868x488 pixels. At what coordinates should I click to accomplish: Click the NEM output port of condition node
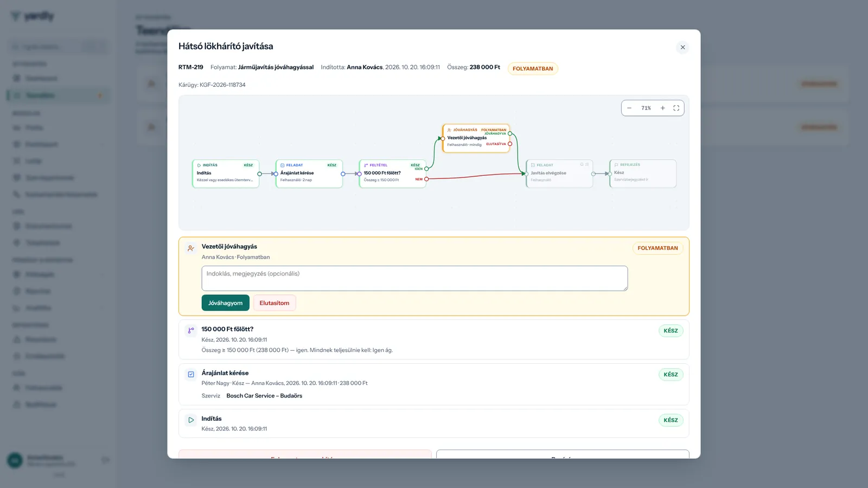(426, 179)
